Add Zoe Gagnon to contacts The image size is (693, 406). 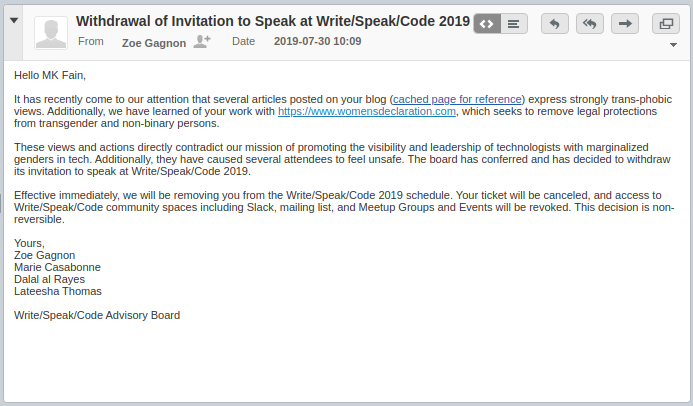[202, 42]
